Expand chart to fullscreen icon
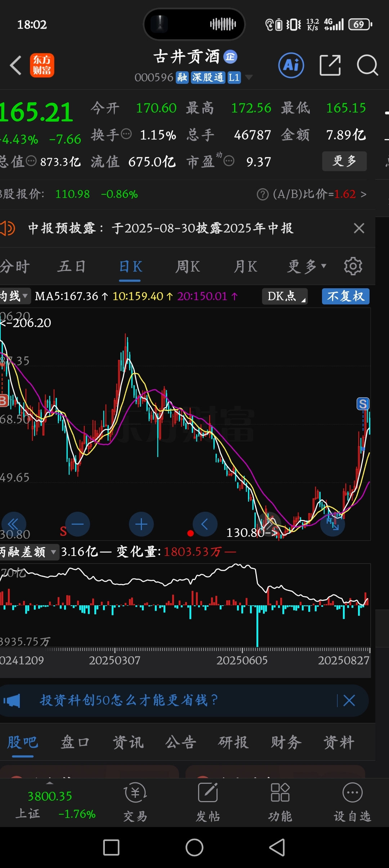Screen dimensions: 389x868 click(x=332, y=524)
